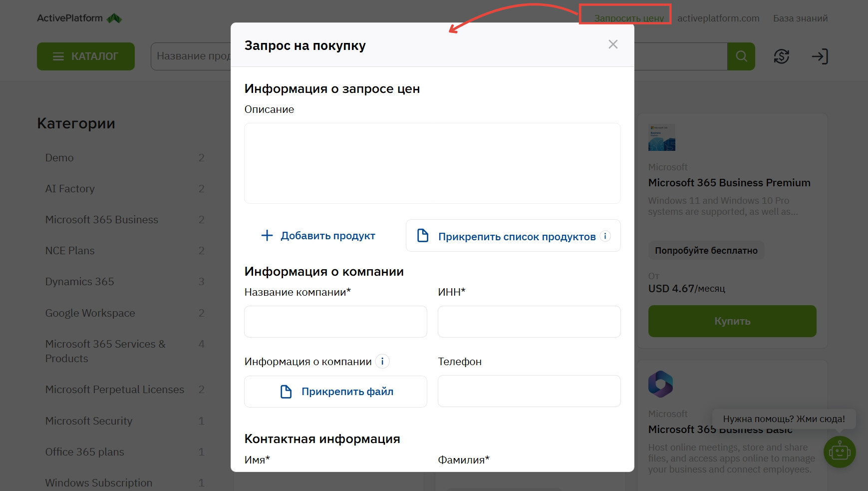Click Попробуйте бесплатно badge

click(706, 250)
